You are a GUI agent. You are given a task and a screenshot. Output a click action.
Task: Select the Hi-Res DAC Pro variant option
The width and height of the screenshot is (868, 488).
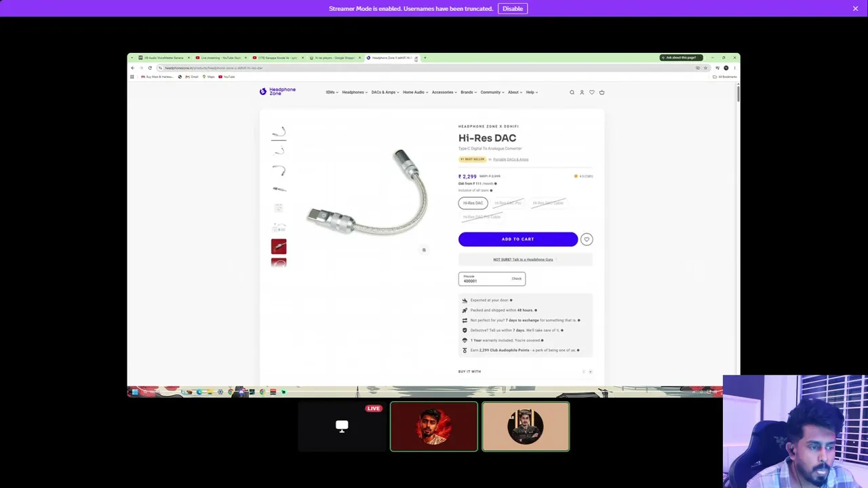(x=508, y=203)
